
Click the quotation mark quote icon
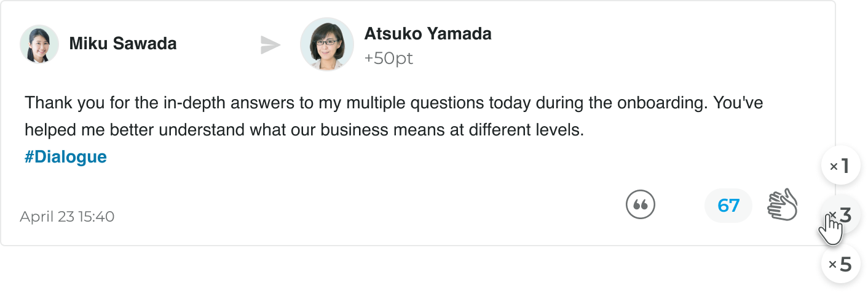point(641,205)
